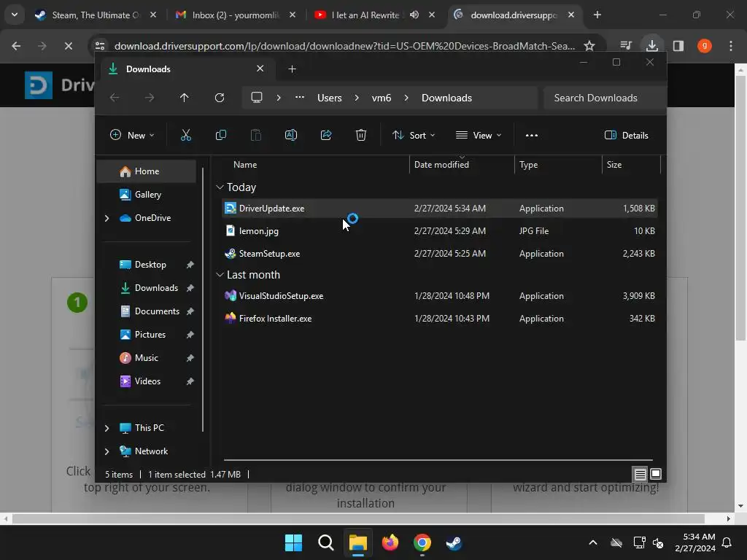Click vm6 in the breadcrumb path

[x=381, y=98]
